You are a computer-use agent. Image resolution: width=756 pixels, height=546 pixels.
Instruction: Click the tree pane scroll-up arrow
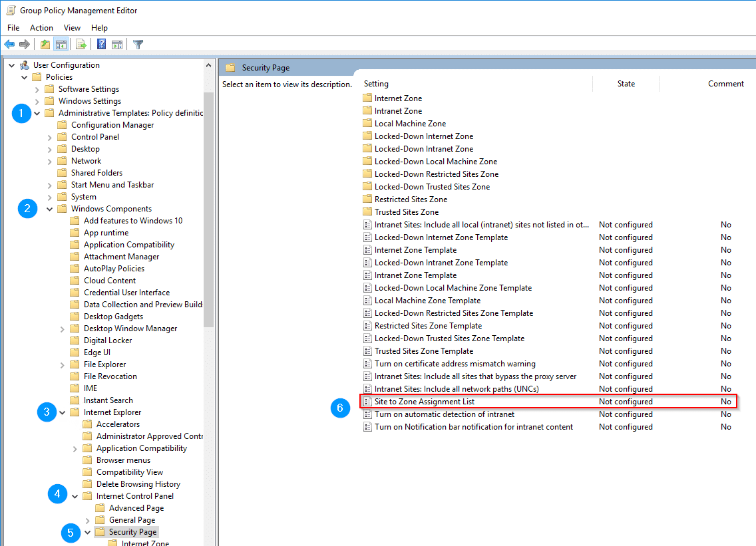pos(208,65)
